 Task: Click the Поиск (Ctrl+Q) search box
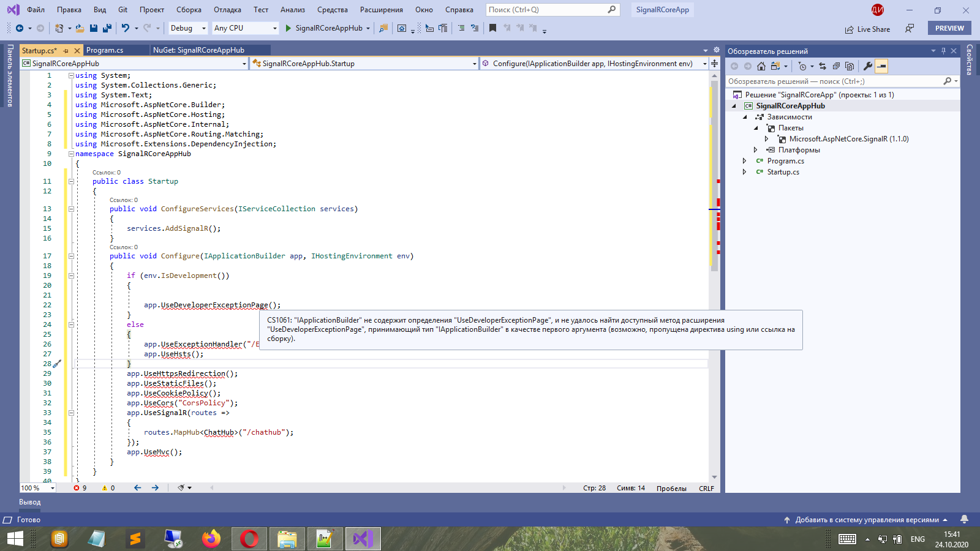pyautogui.click(x=552, y=10)
